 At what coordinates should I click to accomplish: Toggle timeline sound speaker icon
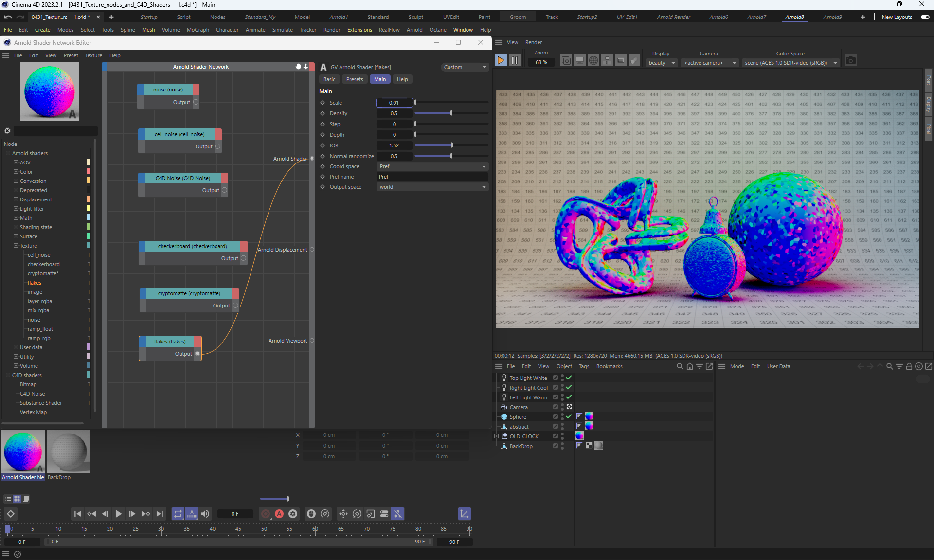205,514
